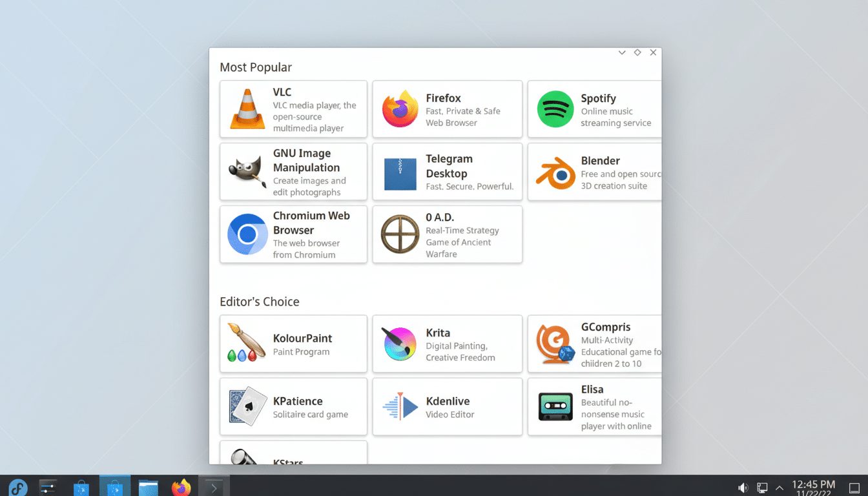
Task: Click the volume speaker icon in the tray
Action: click(743, 487)
